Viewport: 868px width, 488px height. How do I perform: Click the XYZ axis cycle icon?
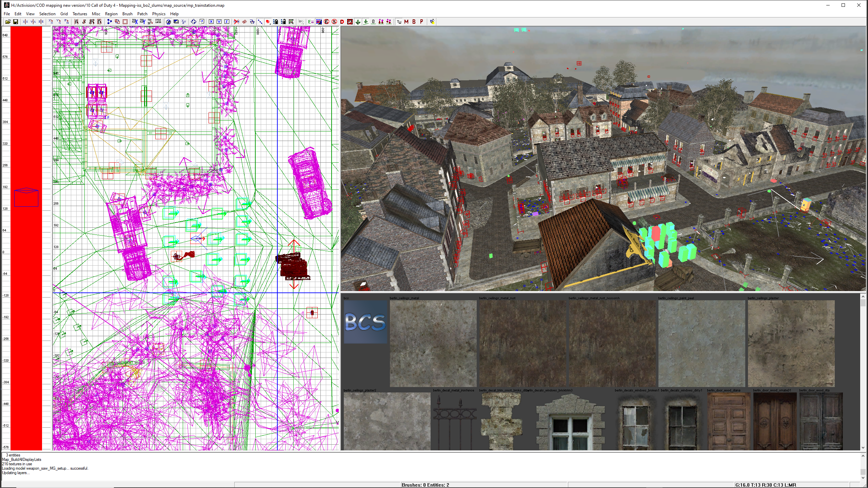tap(184, 22)
